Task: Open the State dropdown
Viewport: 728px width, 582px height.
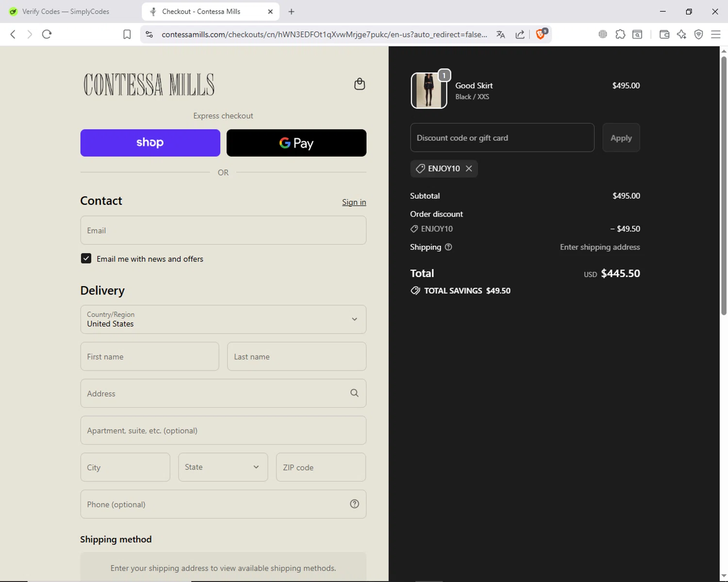Action: (x=223, y=467)
